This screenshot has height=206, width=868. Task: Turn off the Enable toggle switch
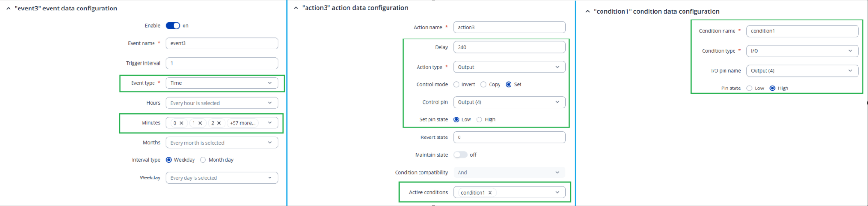point(173,26)
